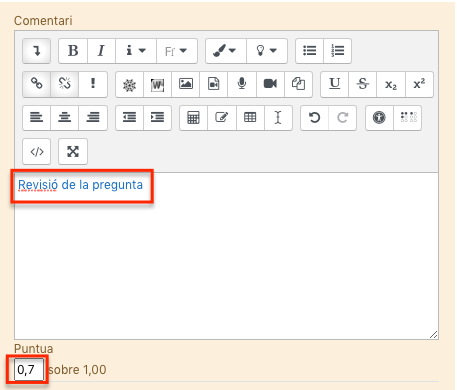Grab the editor resize handle corner
The image size is (457, 390).
point(433,335)
